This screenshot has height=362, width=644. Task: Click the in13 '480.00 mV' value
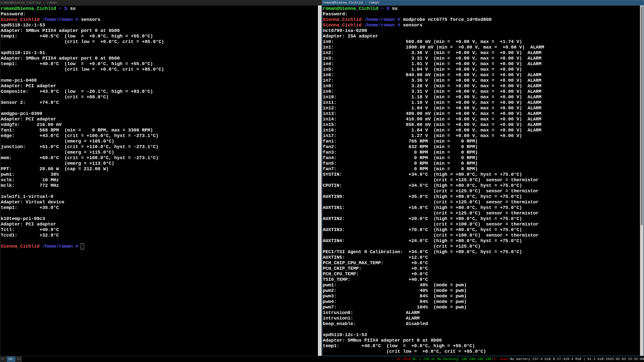coord(418,114)
